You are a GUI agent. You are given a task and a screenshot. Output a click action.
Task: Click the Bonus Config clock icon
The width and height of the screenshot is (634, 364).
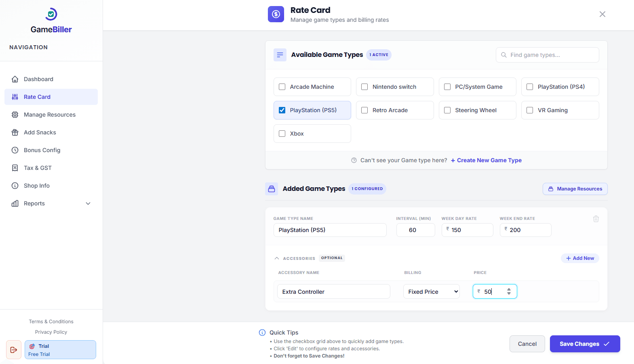15,150
